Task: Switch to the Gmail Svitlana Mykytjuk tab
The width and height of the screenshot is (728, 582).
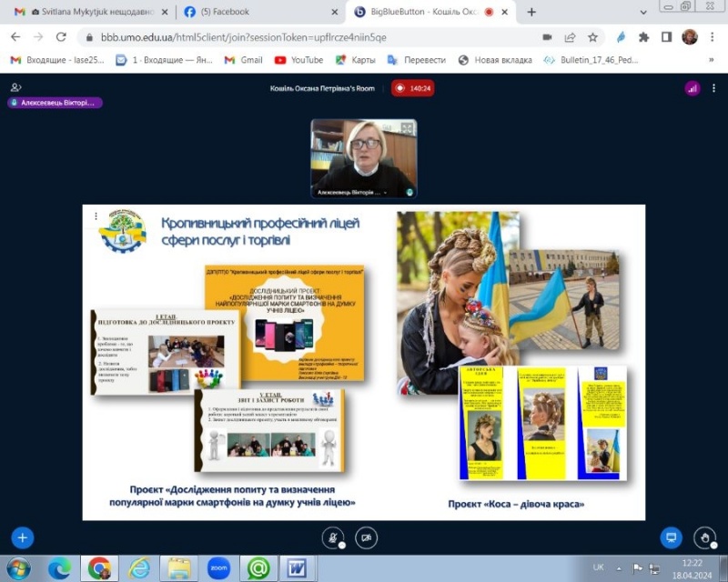Action: click(x=86, y=12)
